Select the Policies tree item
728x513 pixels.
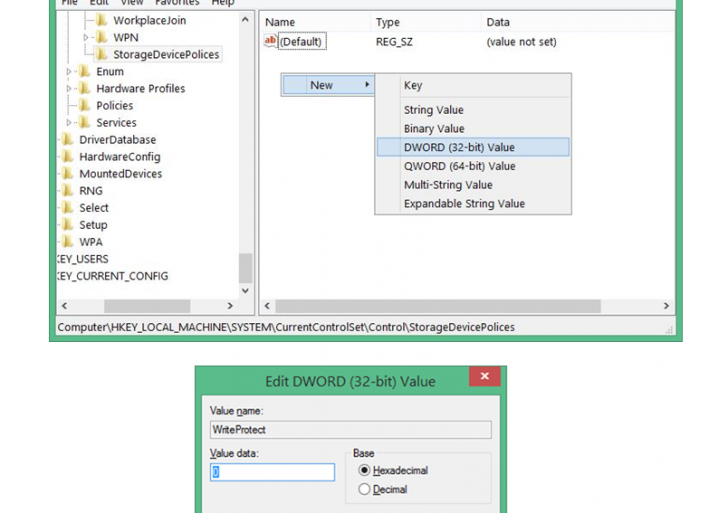[114, 105]
